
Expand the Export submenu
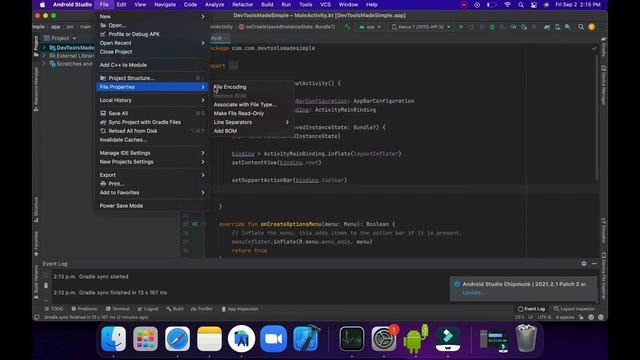click(x=152, y=175)
